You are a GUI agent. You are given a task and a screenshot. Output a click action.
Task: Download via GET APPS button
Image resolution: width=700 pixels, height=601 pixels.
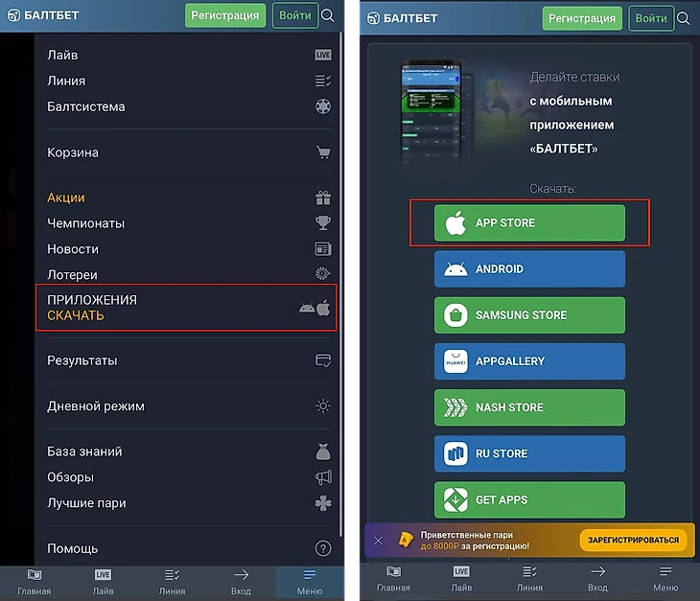529,499
